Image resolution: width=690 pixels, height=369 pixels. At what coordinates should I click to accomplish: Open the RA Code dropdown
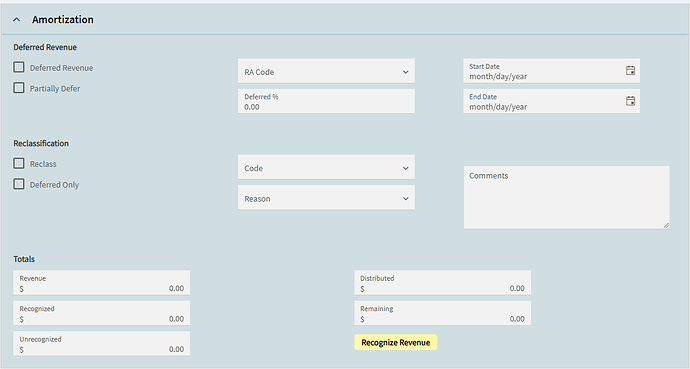(326, 71)
